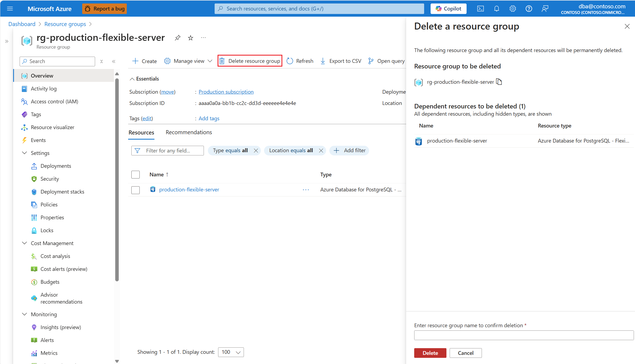Open production-flexible-server resource link
This screenshot has height=364, width=635.
click(189, 190)
